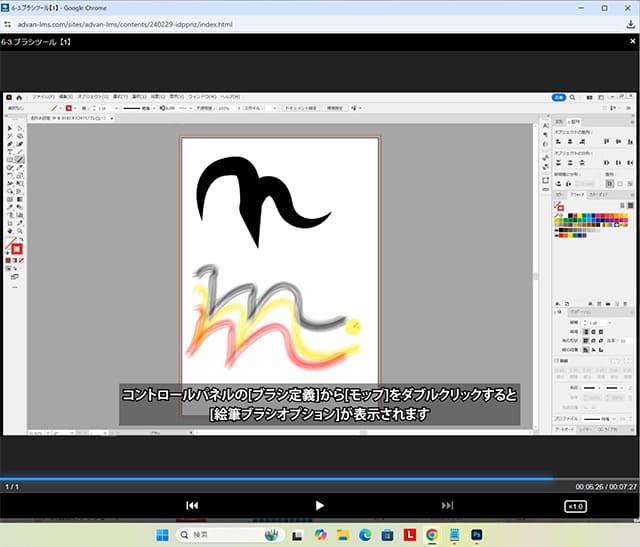Image resolution: width=640 pixels, height=547 pixels.
Task: Skip to the previous video chapter
Action: click(x=192, y=506)
